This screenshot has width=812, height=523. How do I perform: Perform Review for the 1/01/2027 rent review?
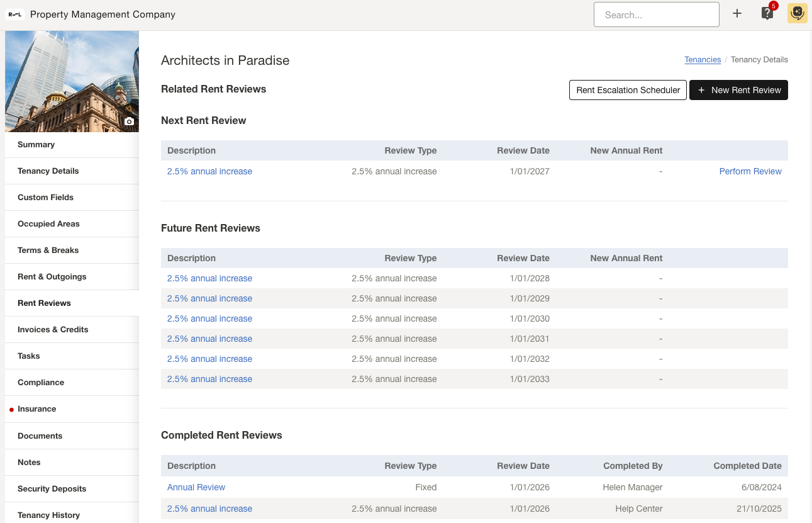click(x=750, y=171)
